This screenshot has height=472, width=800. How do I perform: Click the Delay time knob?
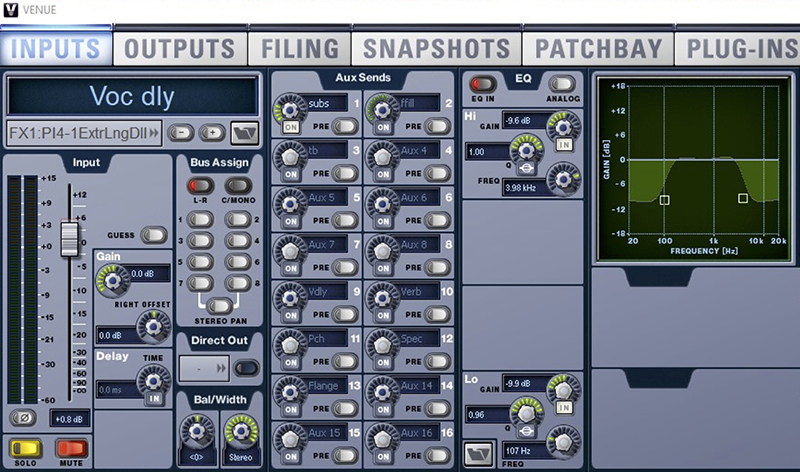click(154, 380)
